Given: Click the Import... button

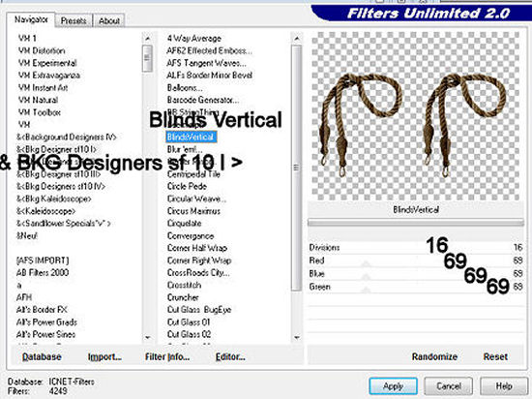Looking at the screenshot, I should coord(104,356).
